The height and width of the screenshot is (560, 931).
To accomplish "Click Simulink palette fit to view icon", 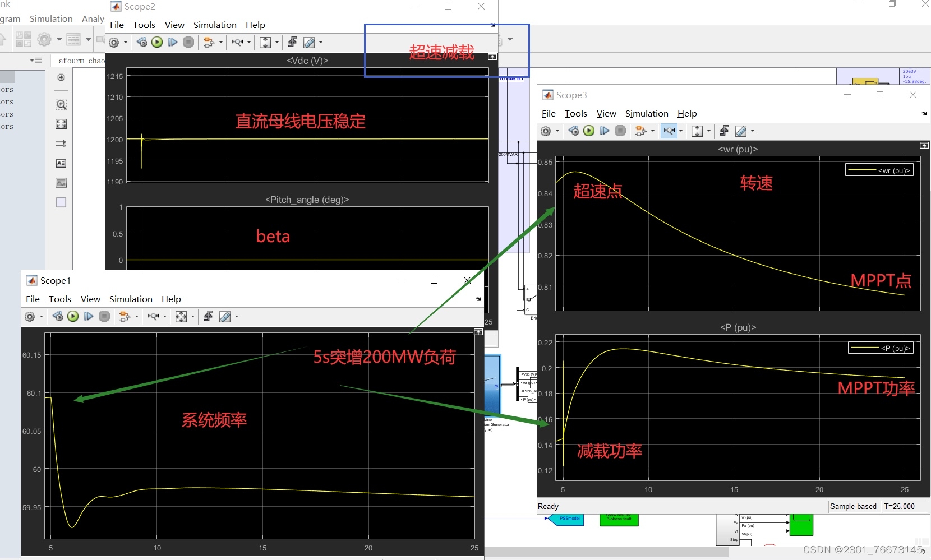I will [61, 124].
